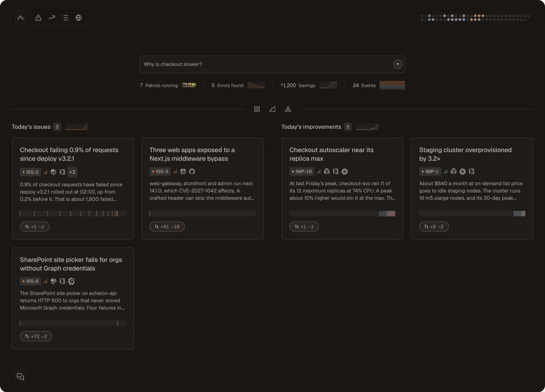This screenshot has height=392, width=545.
Task: Click the Savings dot chart
Action: tap(328, 85)
